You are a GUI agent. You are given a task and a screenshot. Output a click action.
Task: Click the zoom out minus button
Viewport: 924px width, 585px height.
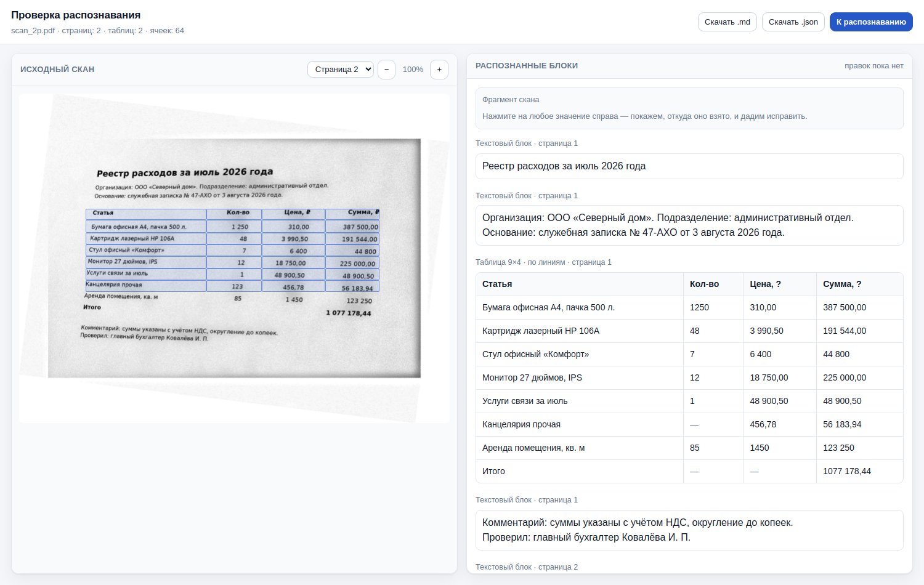coord(386,70)
